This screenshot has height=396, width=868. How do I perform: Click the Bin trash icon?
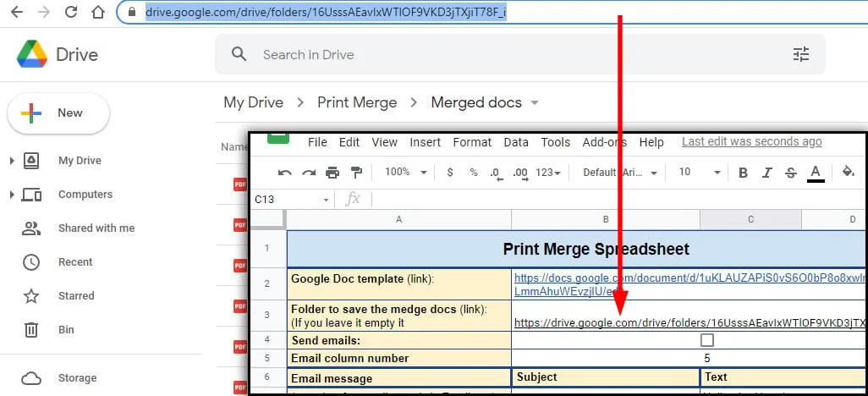31,329
